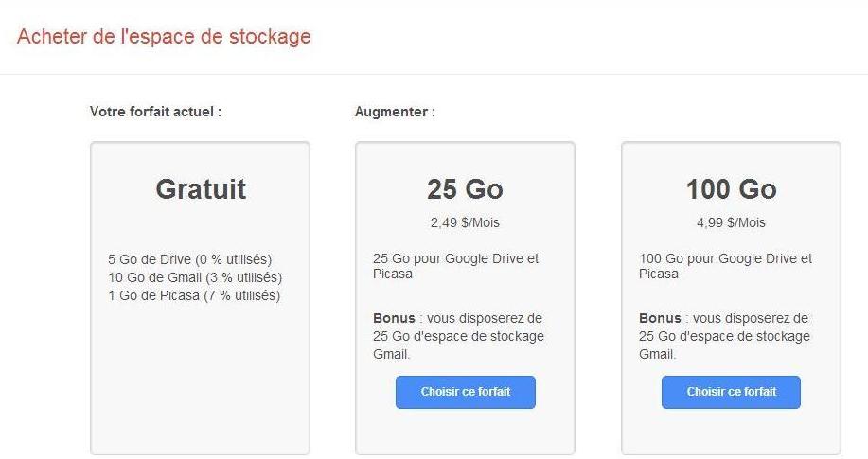The height and width of the screenshot is (459, 868).
Task: Click the Gmail storage text in 100 Go card
Action: [724, 337]
